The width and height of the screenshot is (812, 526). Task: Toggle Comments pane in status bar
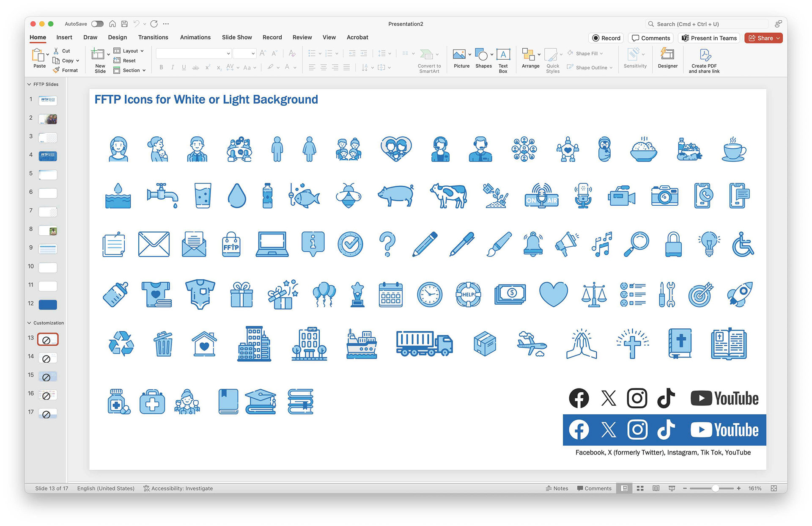click(594, 488)
